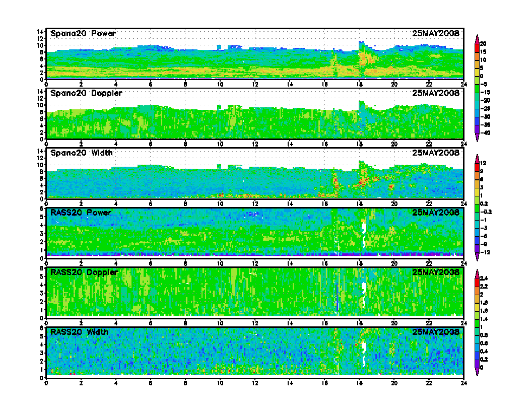Screen dimensions: 532x411
Task: Click hour 2 tick label under RASS20 Width plot
Action: (81, 383)
